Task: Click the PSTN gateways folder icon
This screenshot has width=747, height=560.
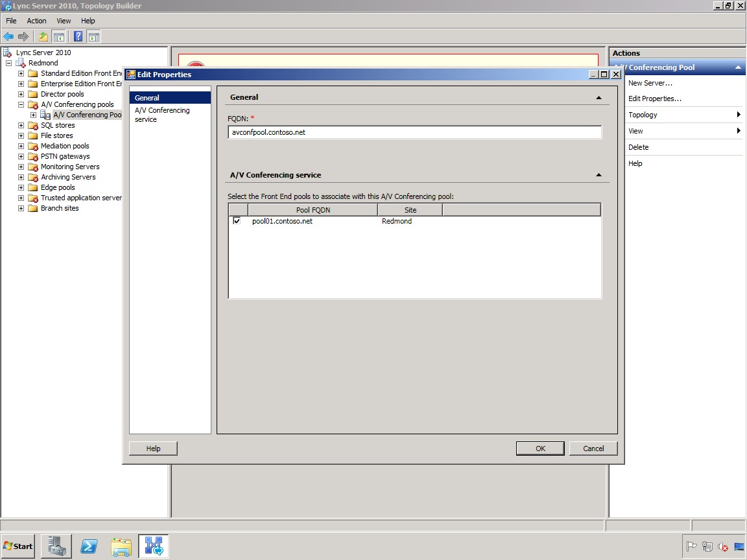Action: click(33, 157)
